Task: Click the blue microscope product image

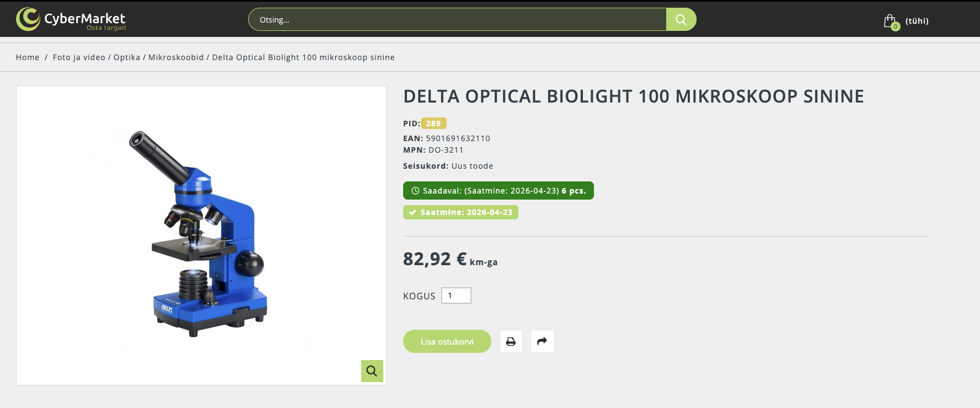Action: pyautogui.click(x=201, y=235)
